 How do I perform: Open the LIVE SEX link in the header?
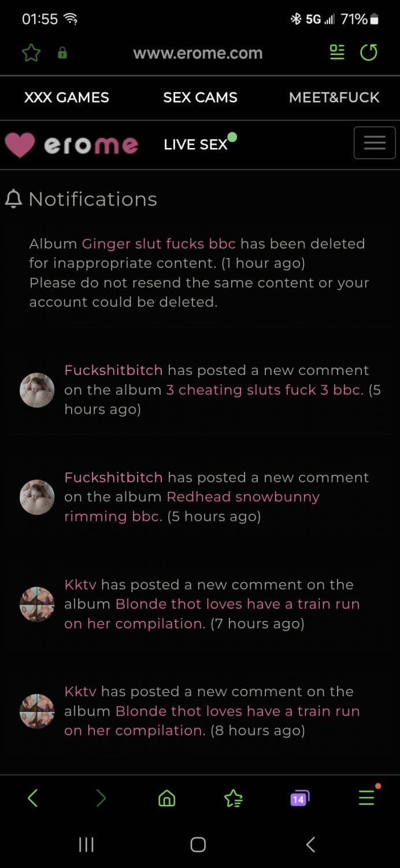pos(196,145)
